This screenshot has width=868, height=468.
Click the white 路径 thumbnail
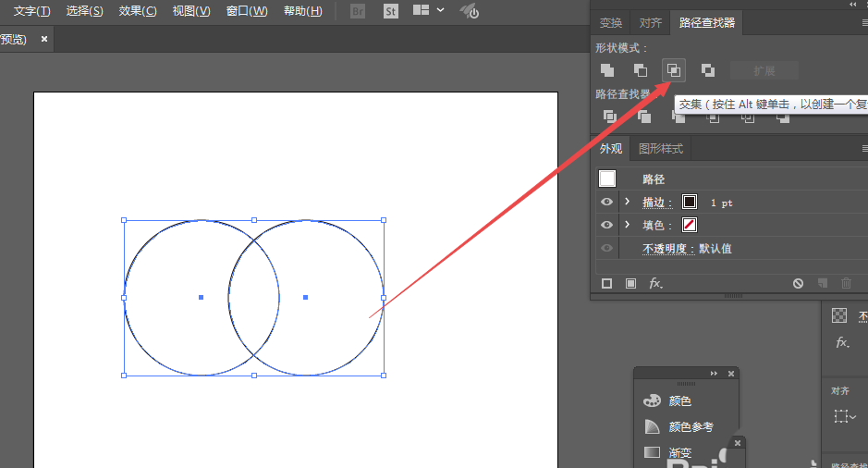pos(607,179)
